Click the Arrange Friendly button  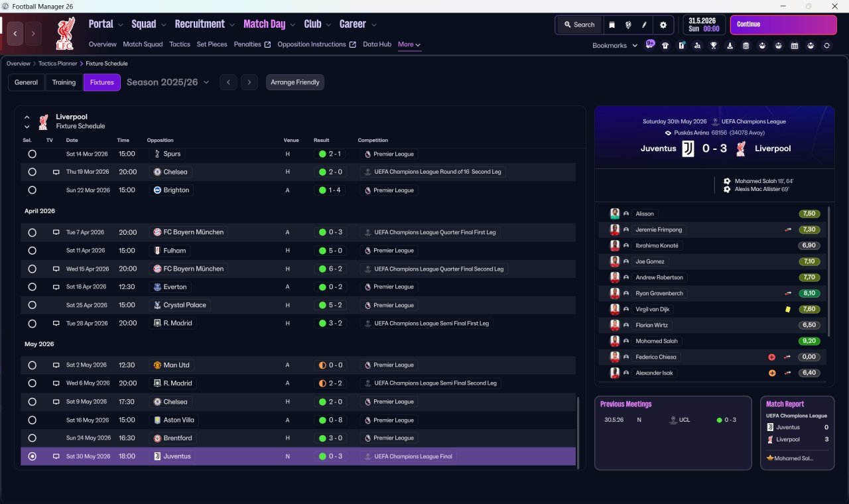click(295, 82)
